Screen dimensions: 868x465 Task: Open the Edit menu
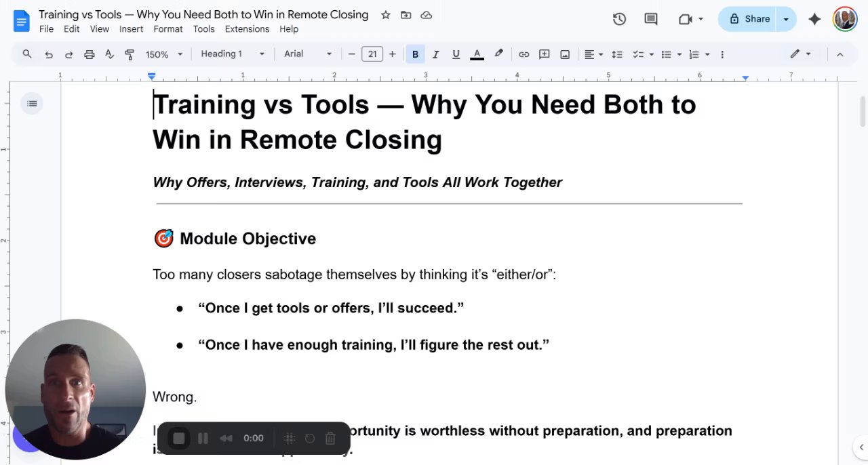[72, 29]
